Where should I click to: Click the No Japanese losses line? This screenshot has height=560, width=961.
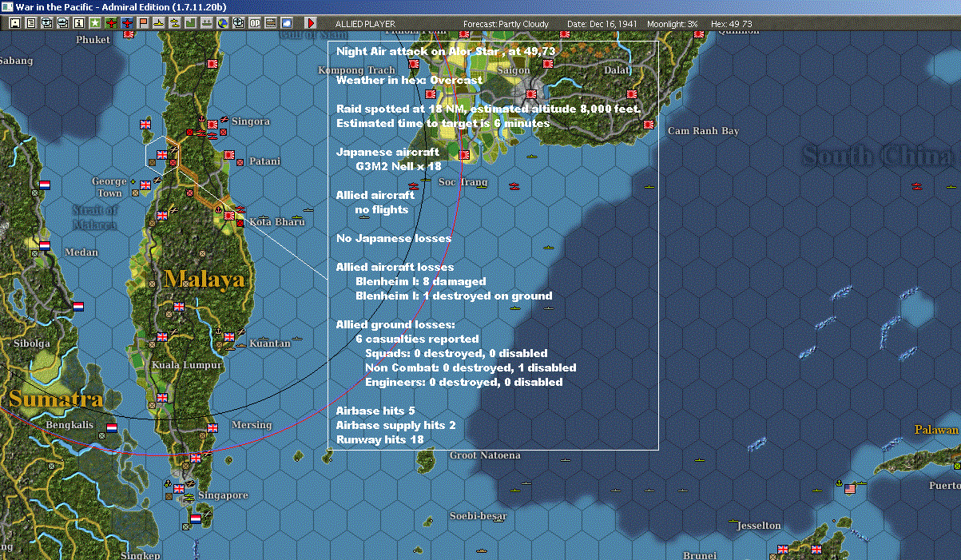click(394, 238)
